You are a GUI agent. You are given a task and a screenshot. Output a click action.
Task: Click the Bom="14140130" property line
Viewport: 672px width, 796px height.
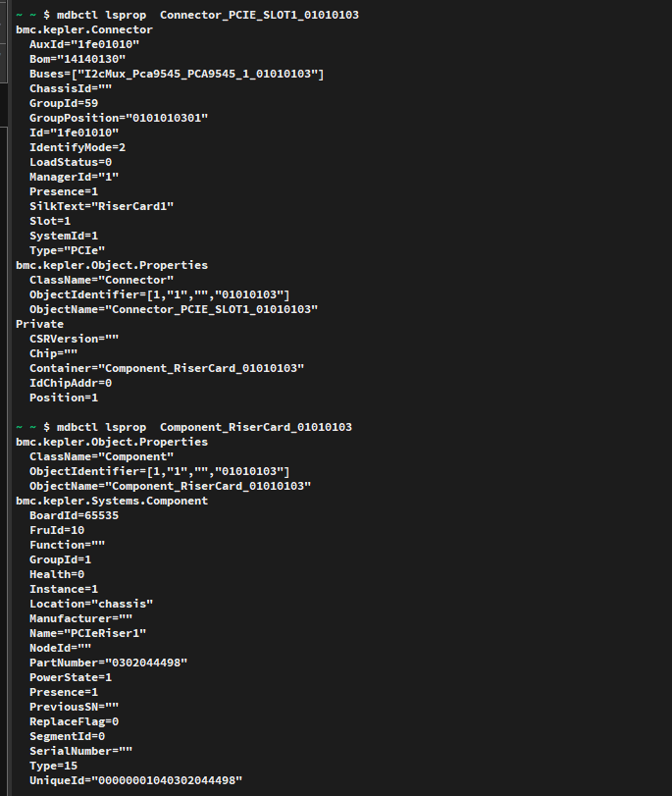click(x=78, y=59)
